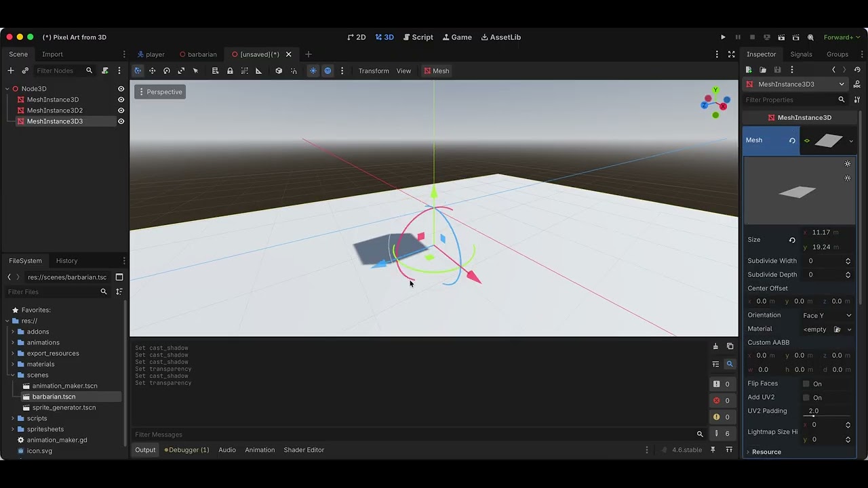Collapse duplicate output messages icon
Image resolution: width=868 pixels, height=488 pixels.
pyautogui.click(x=715, y=364)
